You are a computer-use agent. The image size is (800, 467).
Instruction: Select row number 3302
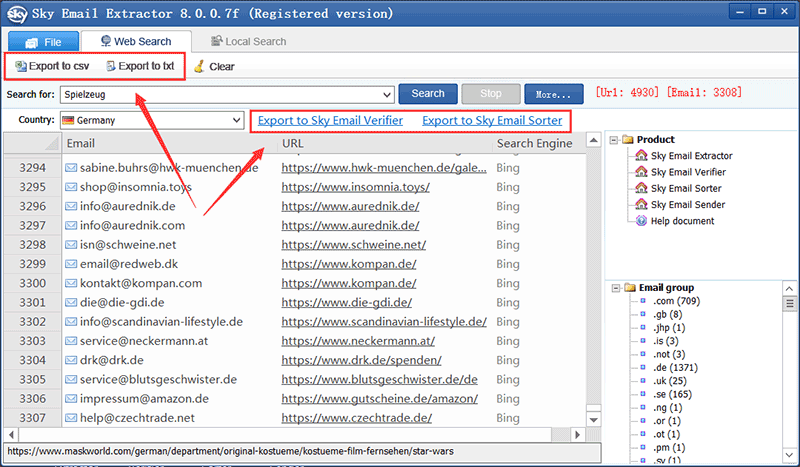click(33, 322)
